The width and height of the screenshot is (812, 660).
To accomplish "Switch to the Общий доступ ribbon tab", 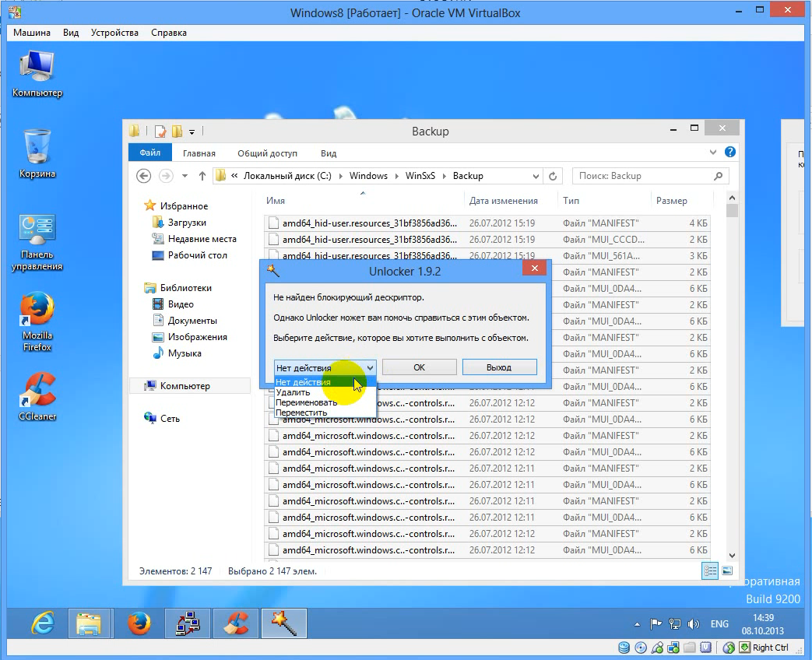I will [x=267, y=153].
